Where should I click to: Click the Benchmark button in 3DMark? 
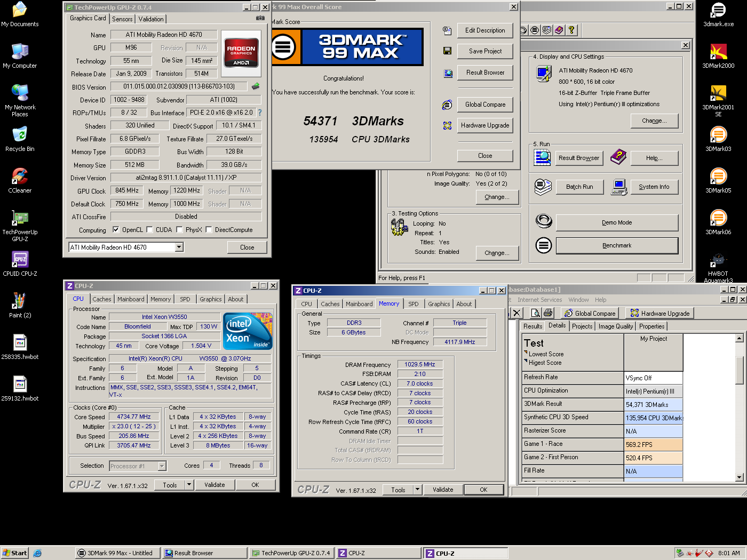tap(617, 245)
